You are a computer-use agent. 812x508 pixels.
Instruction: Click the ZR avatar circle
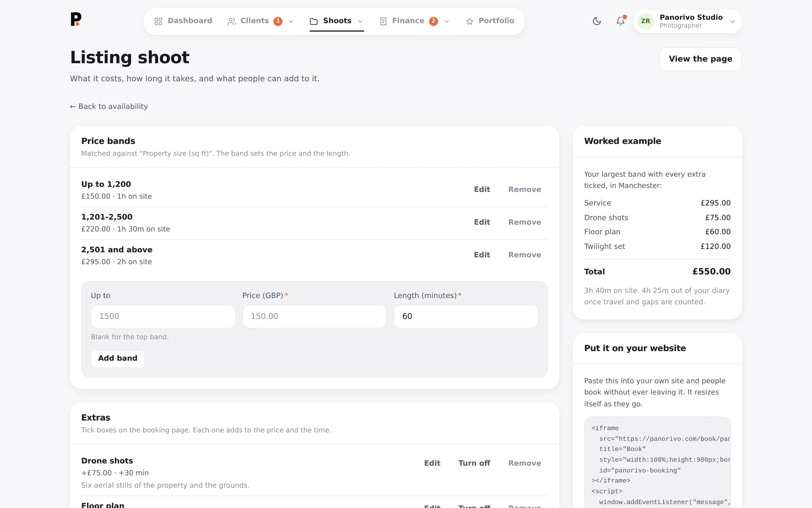(645, 21)
